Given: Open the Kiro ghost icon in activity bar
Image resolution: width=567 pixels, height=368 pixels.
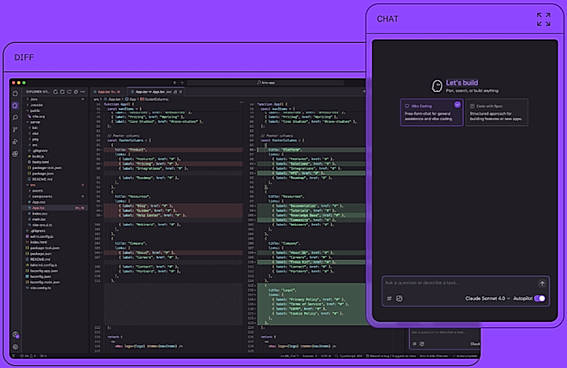Looking at the screenshot, I should point(15,106).
